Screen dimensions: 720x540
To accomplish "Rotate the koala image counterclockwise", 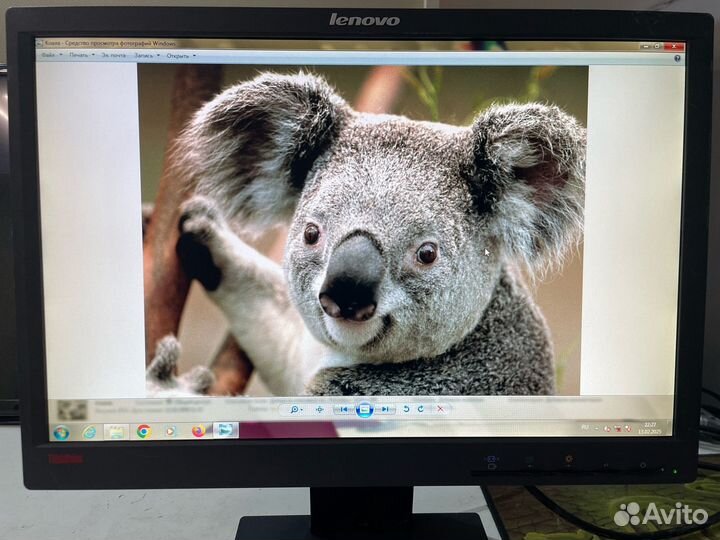I will coord(405,409).
